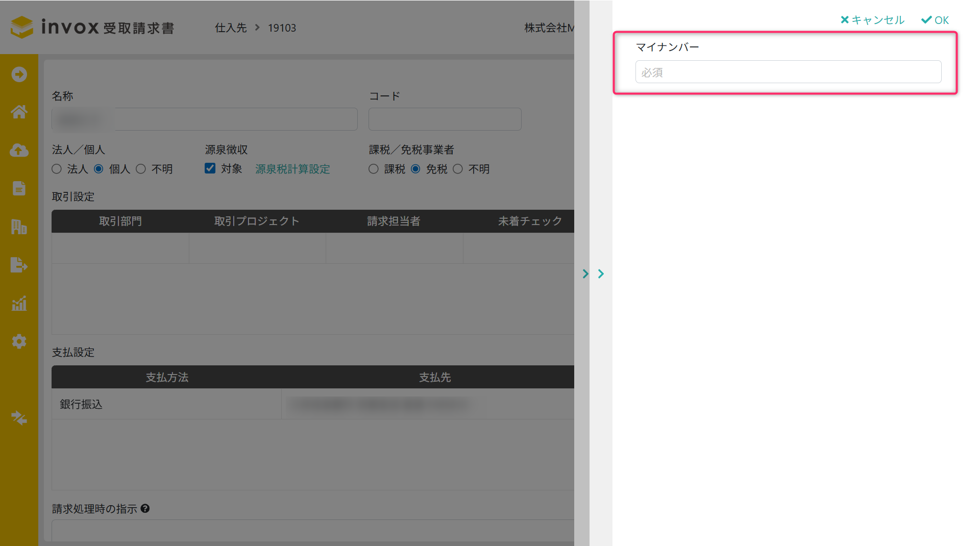Click the 仕入先 breadcrumb

coord(231,28)
